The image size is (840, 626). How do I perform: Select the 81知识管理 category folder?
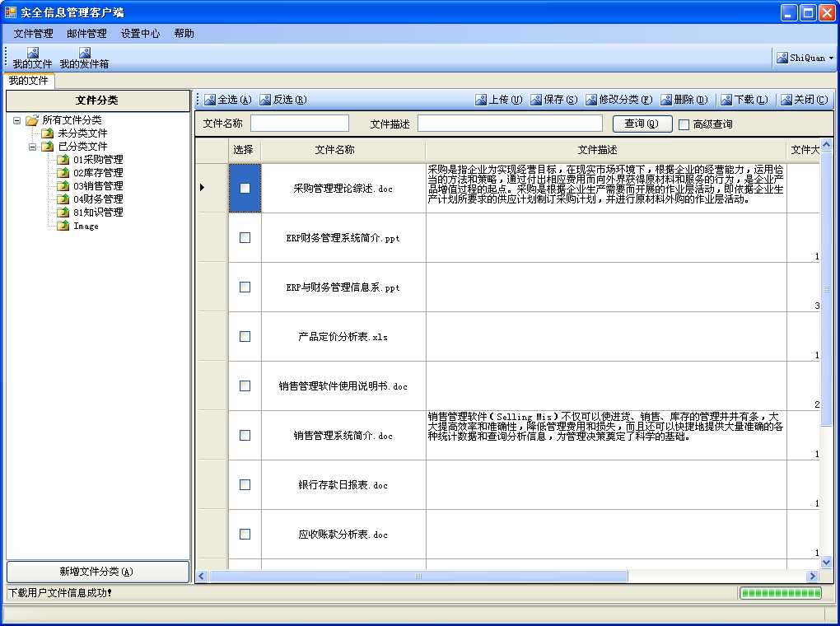91,213
